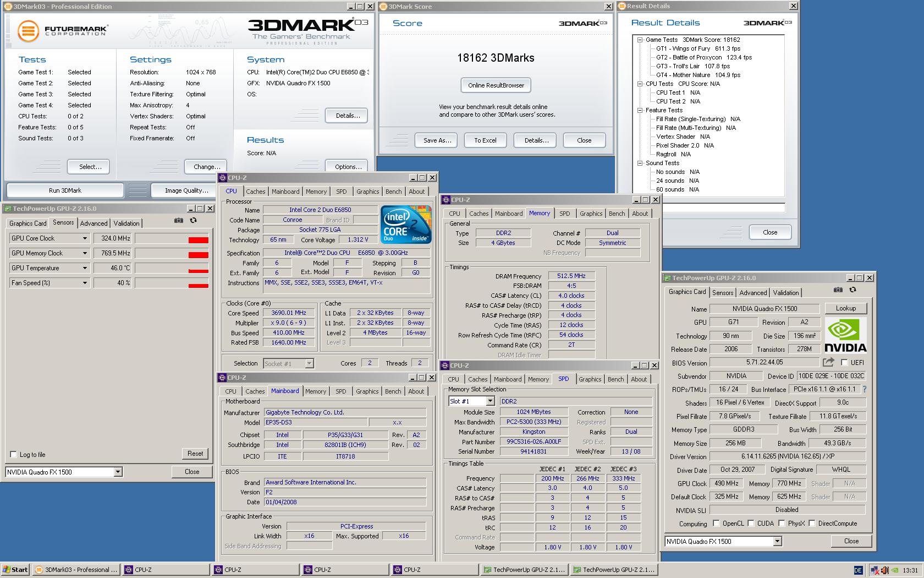The image size is (924, 578).
Task: Click the first CPU-Z taskbar button
Action: pos(166,570)
